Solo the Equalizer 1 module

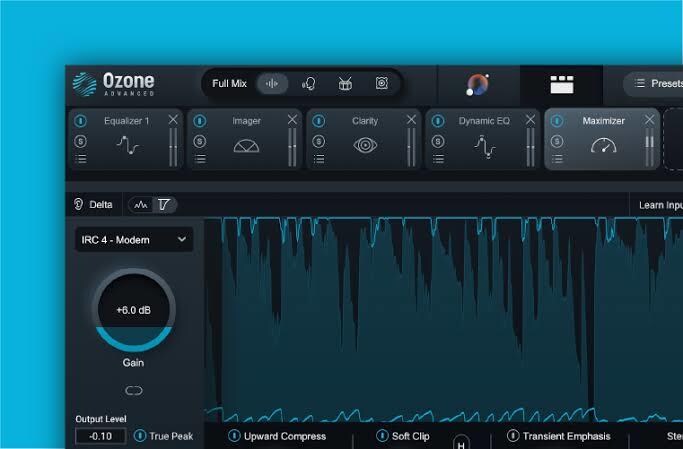coord(81,142)
